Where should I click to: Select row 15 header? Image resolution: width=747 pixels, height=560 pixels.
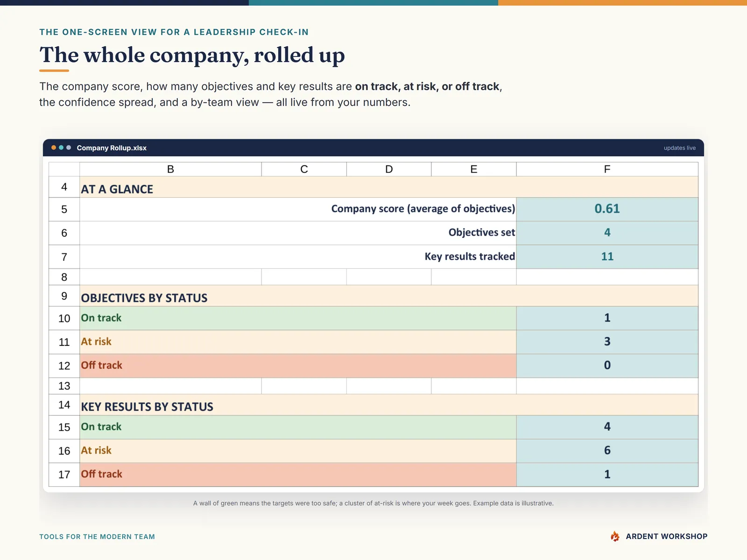[x=64, y=427]
